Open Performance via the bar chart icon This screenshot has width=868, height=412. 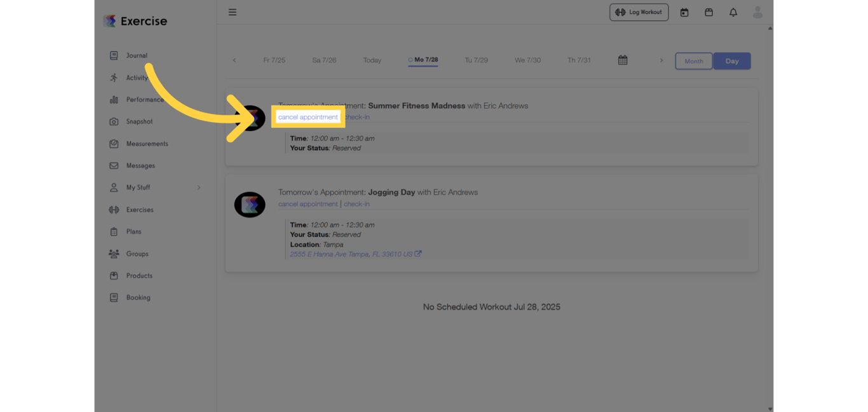point(114,99)
